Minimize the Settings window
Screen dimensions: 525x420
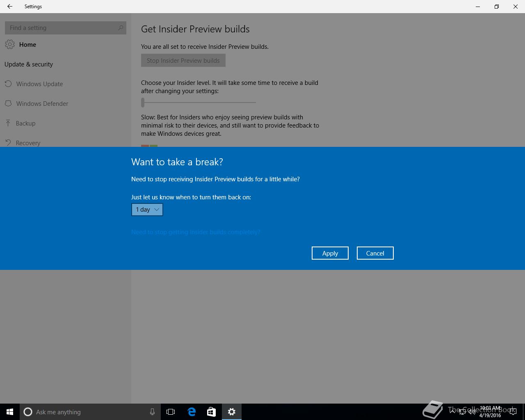point(478,7)
